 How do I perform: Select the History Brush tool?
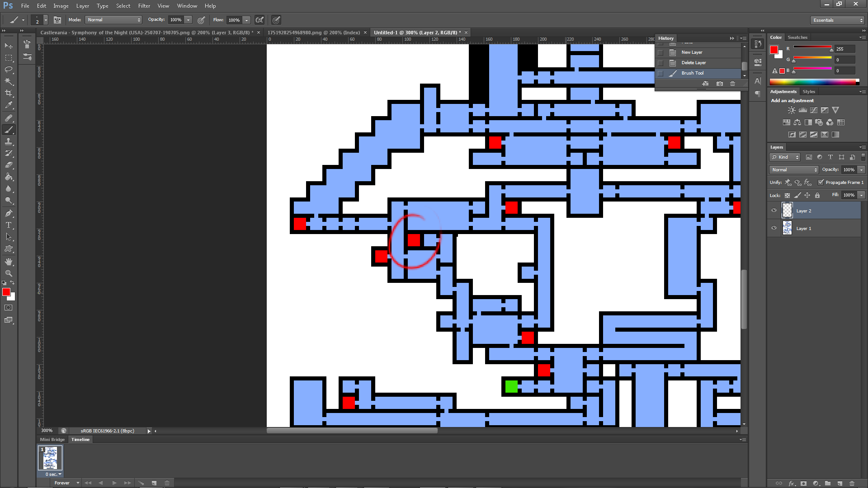pyautogui.click(x=9, y=153)
